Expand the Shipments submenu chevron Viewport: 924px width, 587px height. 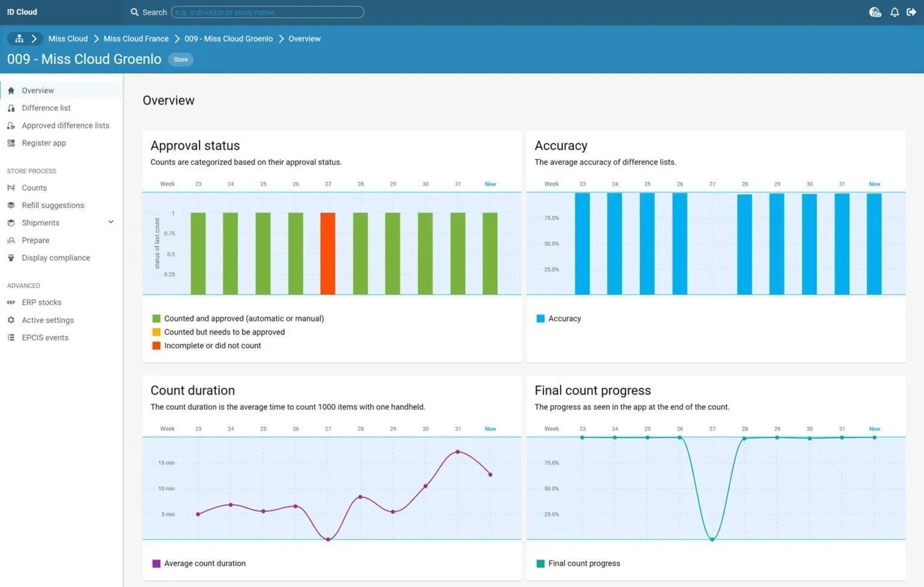pyautogui.click(x=111, y=222)
